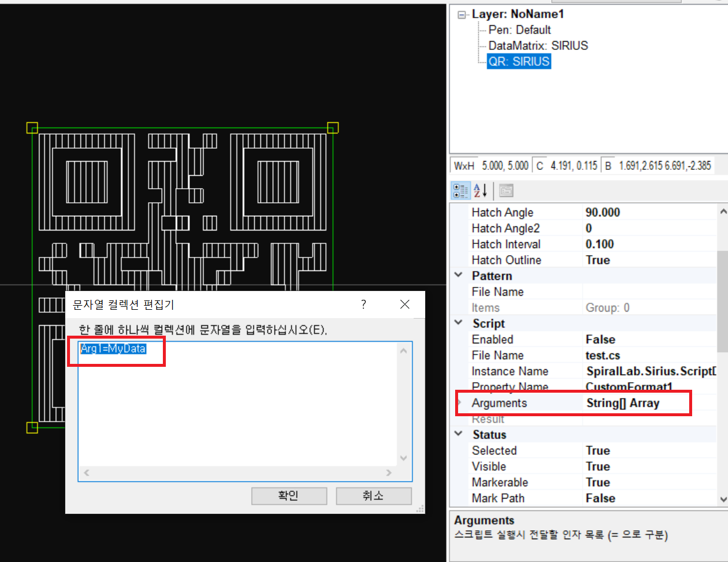728x562 pixels.
Task: Click the help question mark in dialog title
Action: (363, 305)
